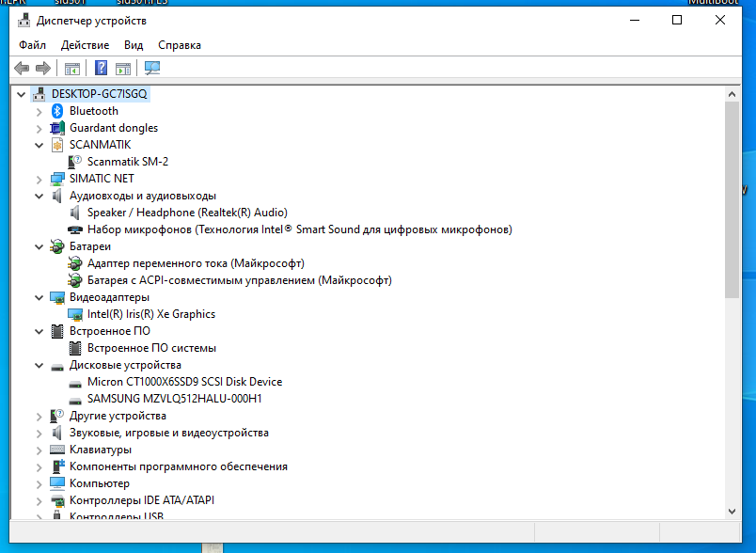
Task: Click the Scanmatik SM-2 device icon
Action: 75,162
